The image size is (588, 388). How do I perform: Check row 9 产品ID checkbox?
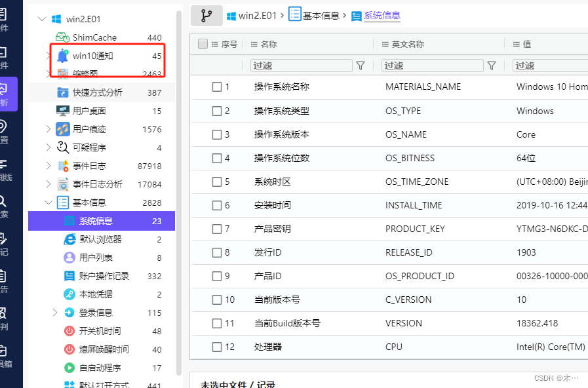click(x=217, y=277)
